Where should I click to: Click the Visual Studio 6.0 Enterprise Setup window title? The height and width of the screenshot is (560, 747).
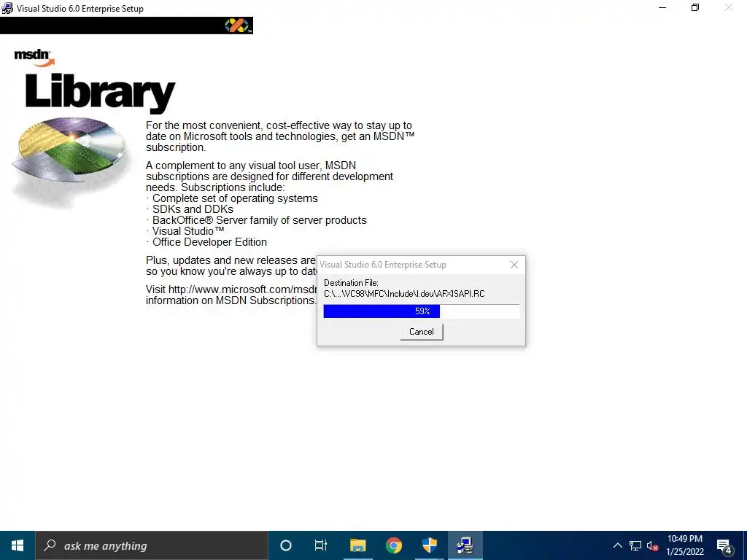tap(80, 9)
